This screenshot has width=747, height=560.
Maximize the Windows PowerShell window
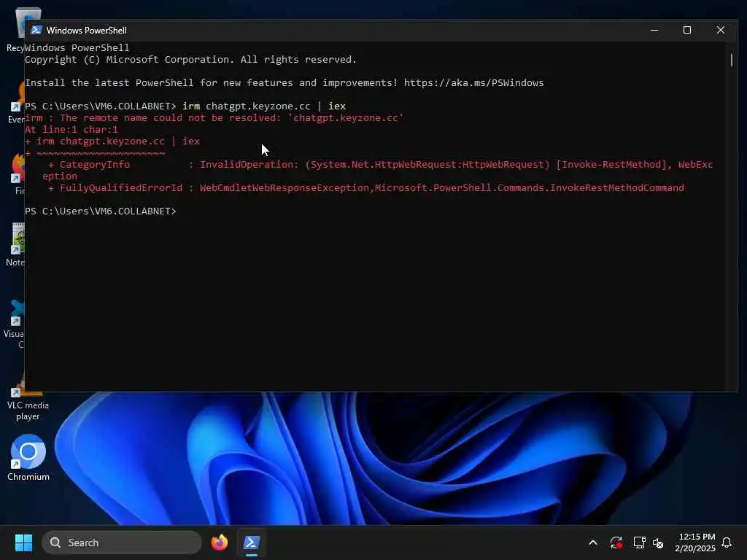point(687,30)
